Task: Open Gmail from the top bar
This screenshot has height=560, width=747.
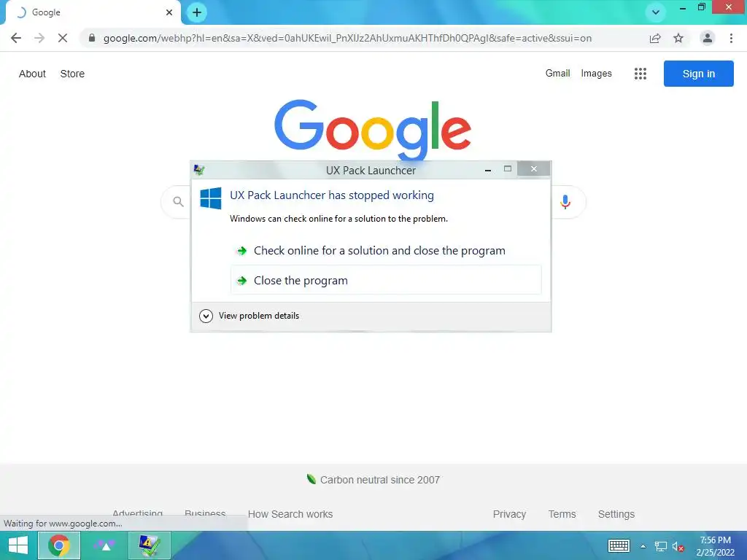Action: (557, 74)
